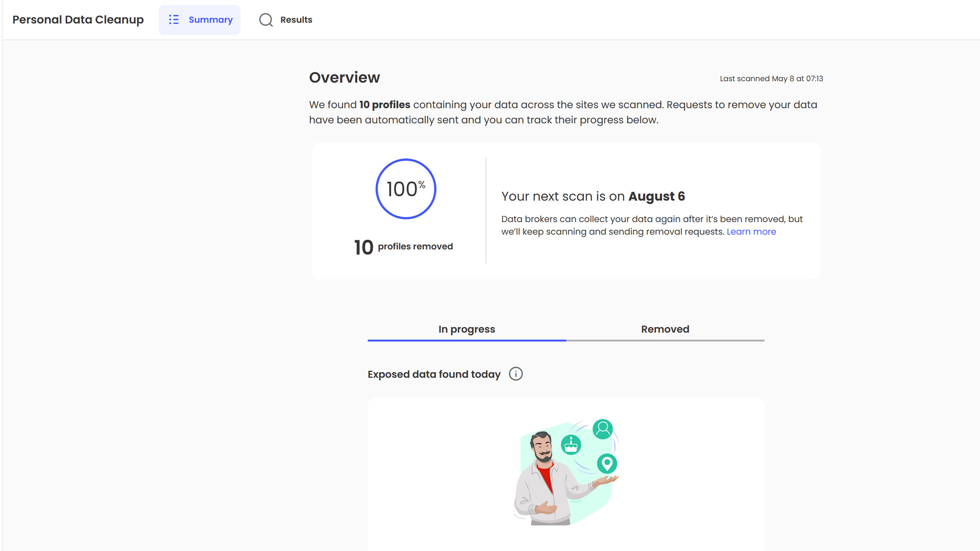This screenshot has width=980, height=551.
Task: Switch to the In progress tab
Action: (466, 329)
